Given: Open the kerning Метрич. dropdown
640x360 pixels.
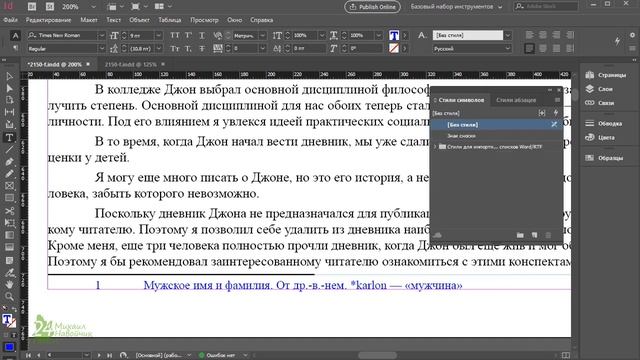Looking at the screenshot, I should pyautogui.click(x=262, y=36).
